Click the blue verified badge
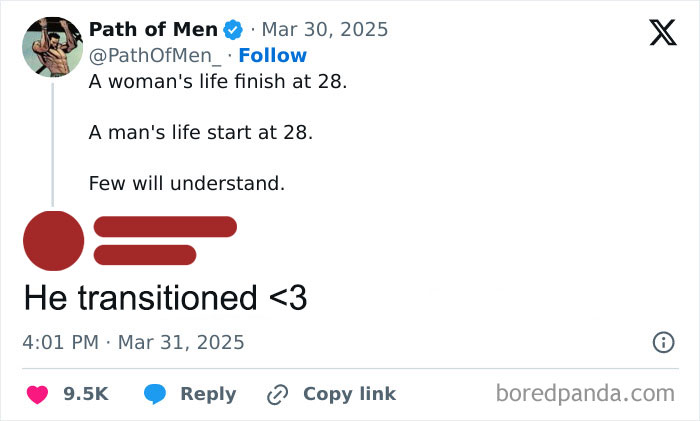 point(235,28)
